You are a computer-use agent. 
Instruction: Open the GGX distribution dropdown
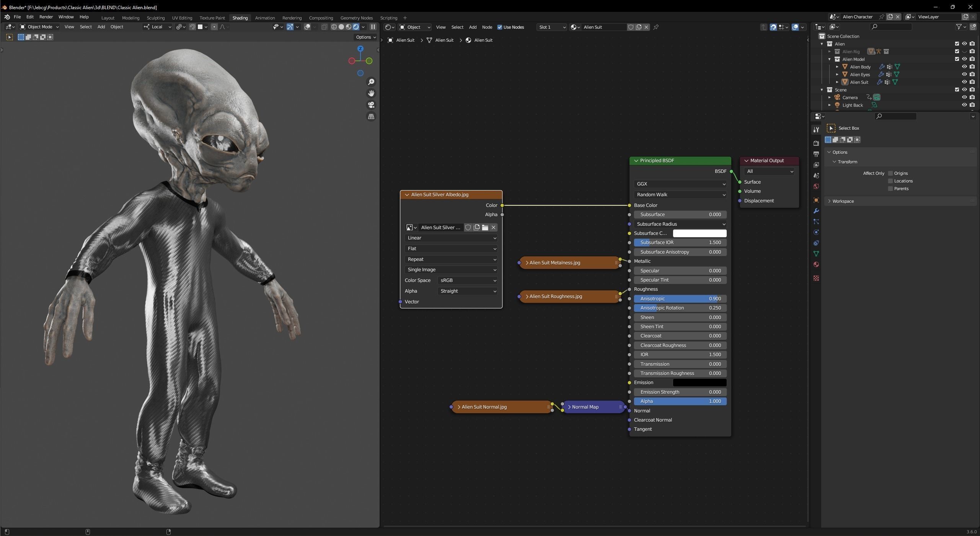coord(680,184)
